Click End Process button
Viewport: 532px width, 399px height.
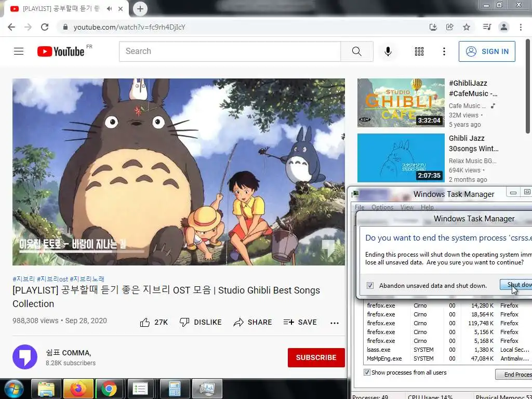tap(514, 375)
